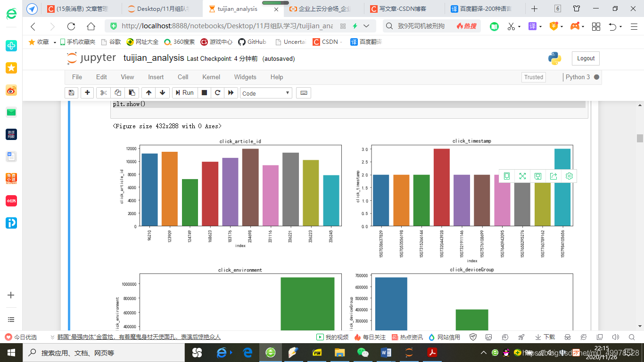Open favorites star in sidebar
Image resolution: width=644 pixels, height=362 pixels.
[11, 68]
